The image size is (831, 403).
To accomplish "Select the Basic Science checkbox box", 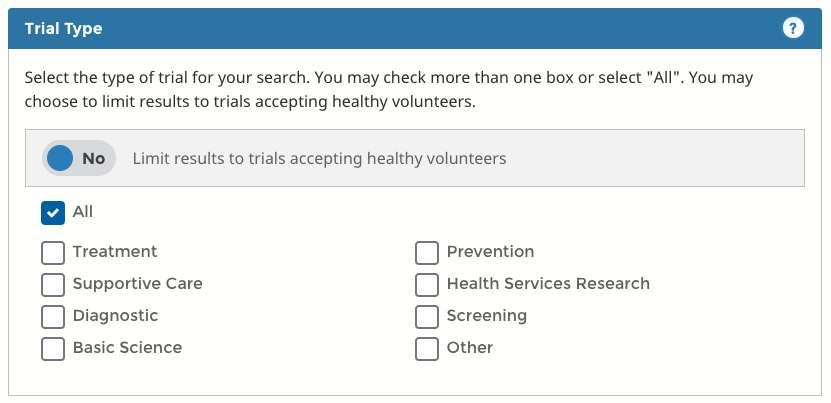I will pyautogui.click(x=53, y=348).
